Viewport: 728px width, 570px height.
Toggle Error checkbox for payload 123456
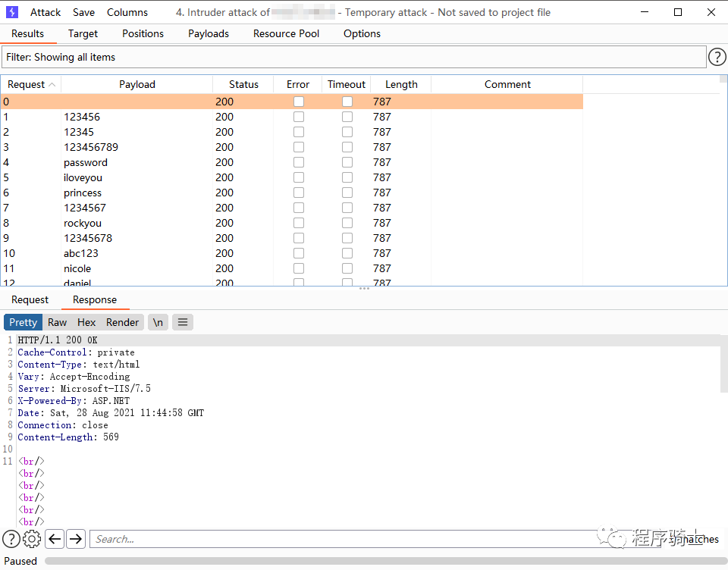pyautogui.click(x=299, y=117)
